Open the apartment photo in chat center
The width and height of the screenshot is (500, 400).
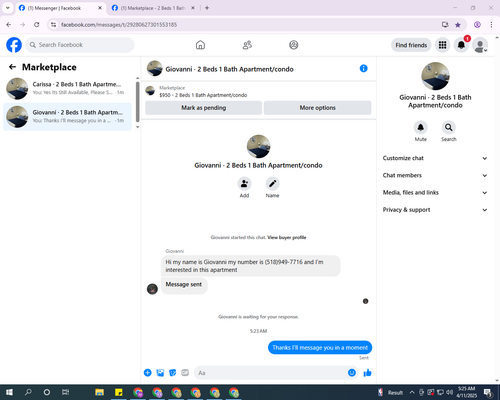[x=258, y=146]
